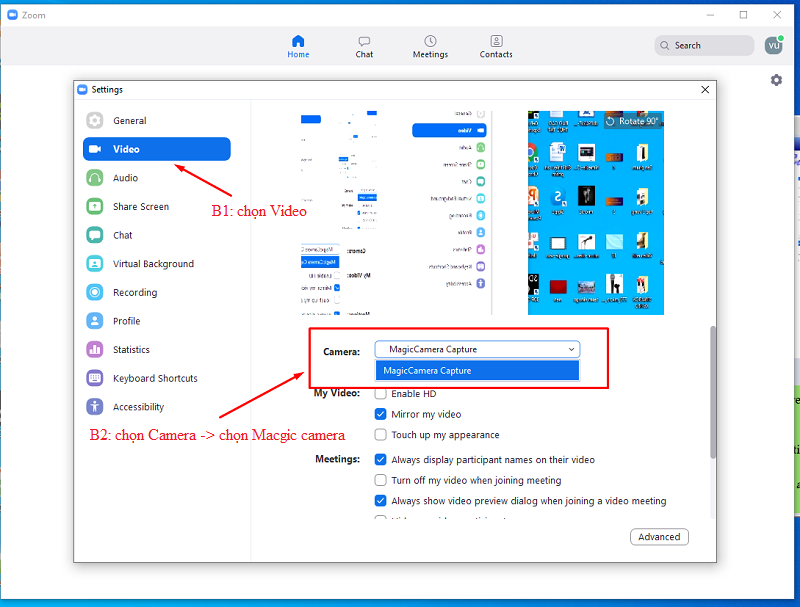The height and width of the screenshot is (607, 800).
Task: Go to Home tab in Zoom
Action: 298,46
